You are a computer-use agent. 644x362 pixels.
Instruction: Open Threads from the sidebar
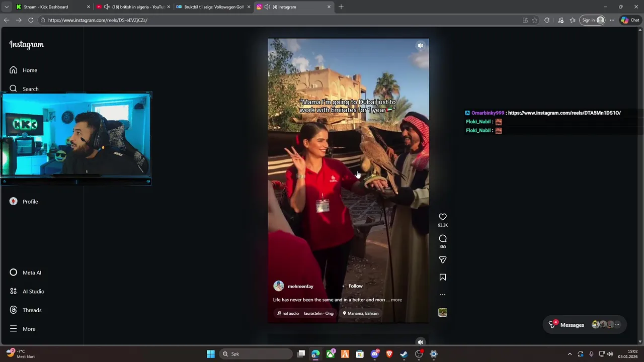[x=25, y=310]
